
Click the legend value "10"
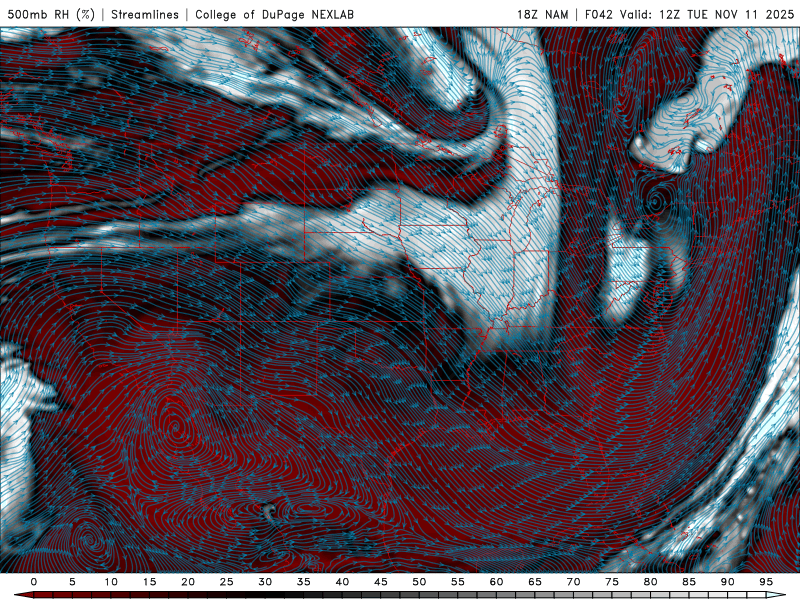coord(111,582)
